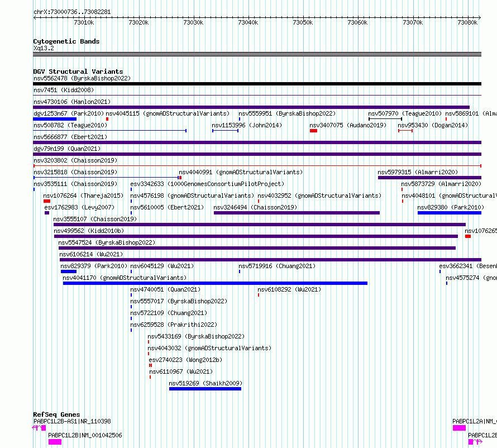Select dgv79n199 (Quan2021) label
Image resolution: width=497 pixels, height=448 pixels.
67,149
